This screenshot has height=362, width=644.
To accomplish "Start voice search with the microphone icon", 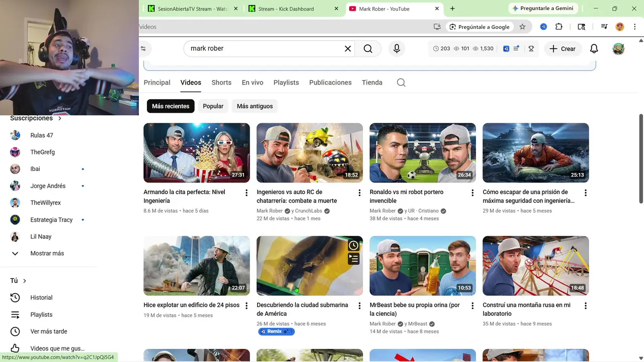I will pos(396,49).
